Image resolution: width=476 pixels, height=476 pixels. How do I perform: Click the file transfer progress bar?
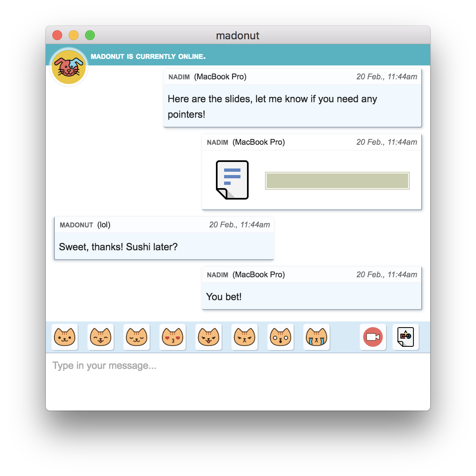(337, 181)
